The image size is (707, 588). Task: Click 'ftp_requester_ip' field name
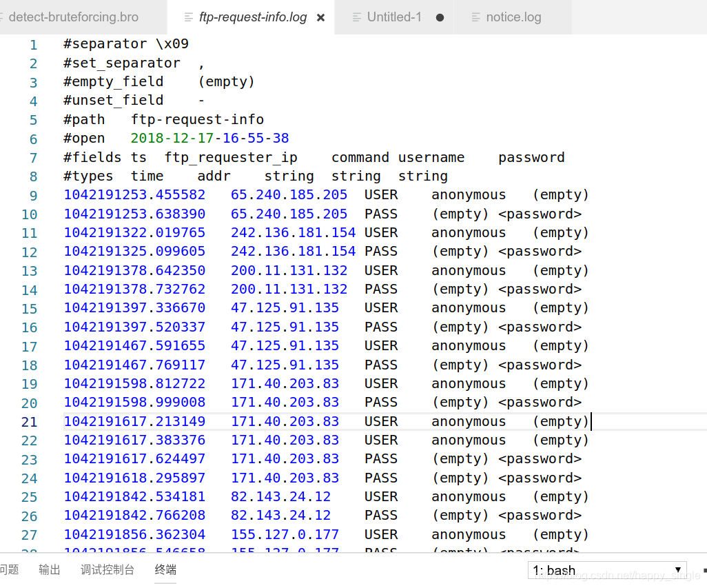(231, 157)
